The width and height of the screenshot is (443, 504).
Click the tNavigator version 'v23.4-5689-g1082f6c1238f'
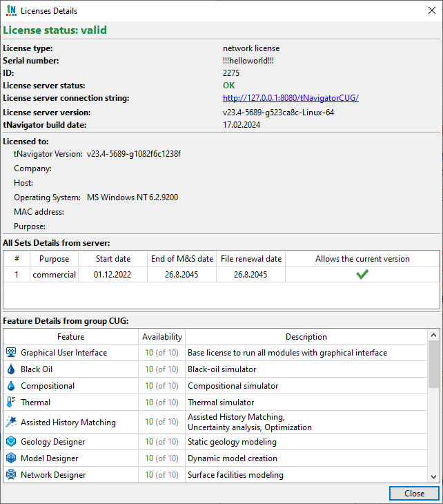[134, 154]
